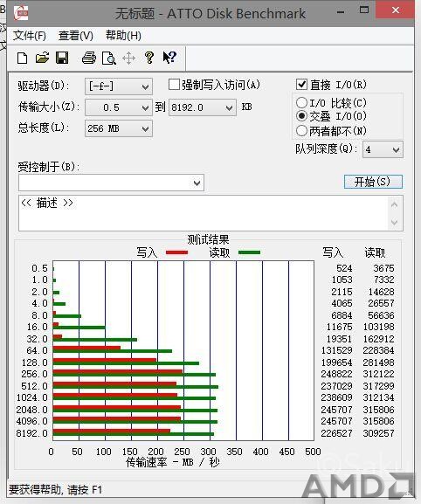Open the 驱动器(D) drive dropdown
This screenshot has width=421, height=504.
[x=119, y=86]
